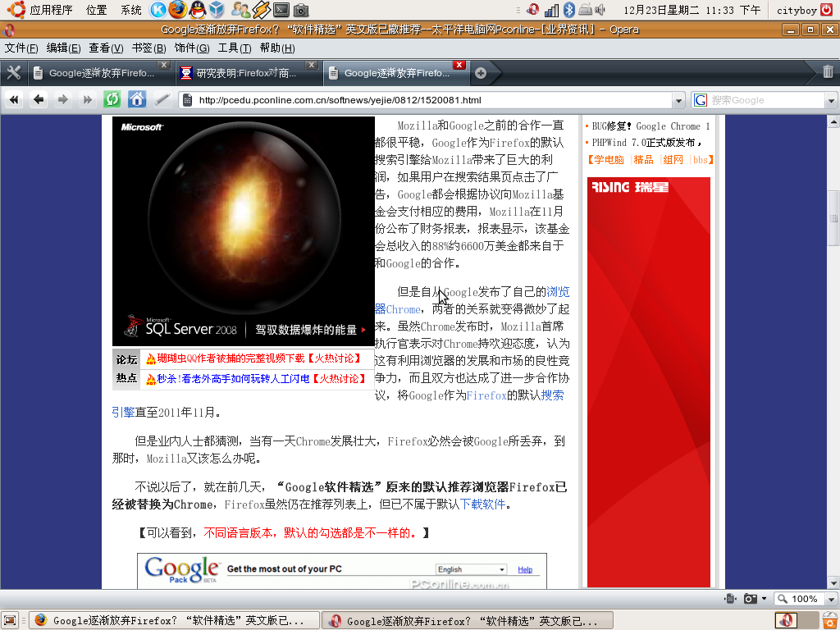Launch Firefox from top panel
The height and width of the screenshot is (630, 840).
[178, 10]
